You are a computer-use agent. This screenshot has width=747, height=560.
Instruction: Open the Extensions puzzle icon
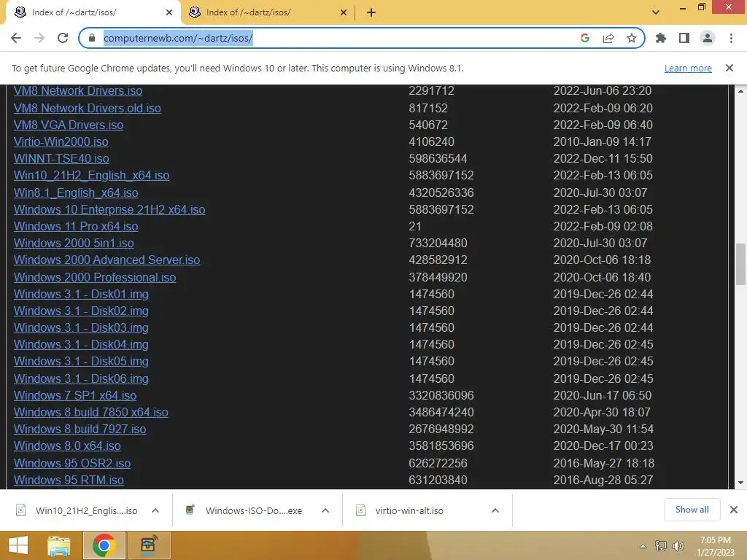coord(661,38)
